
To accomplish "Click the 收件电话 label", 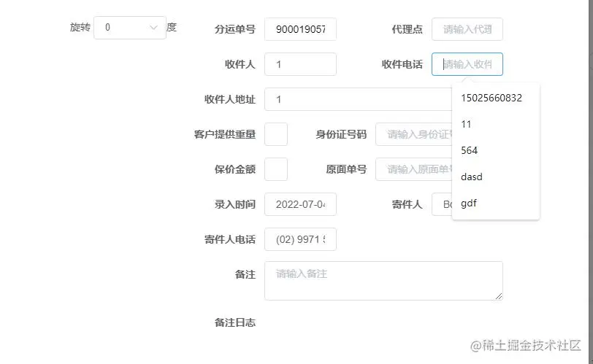I will 402,64.
